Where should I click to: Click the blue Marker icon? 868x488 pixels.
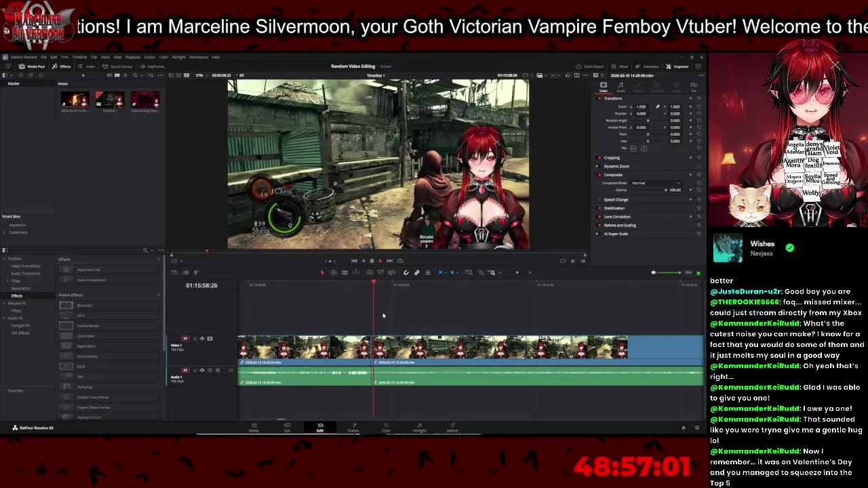pos(452,272)
